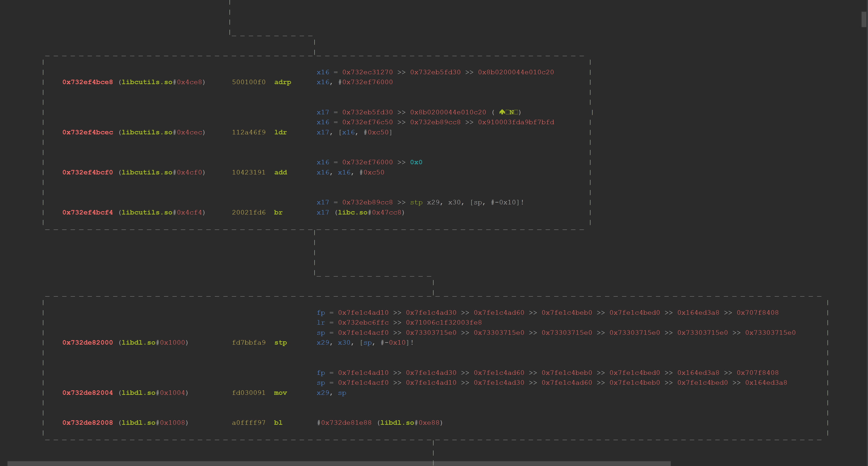868x466 pixels.
Task: Click the address 0x732ef4bcf4
Action: [88, 213]
